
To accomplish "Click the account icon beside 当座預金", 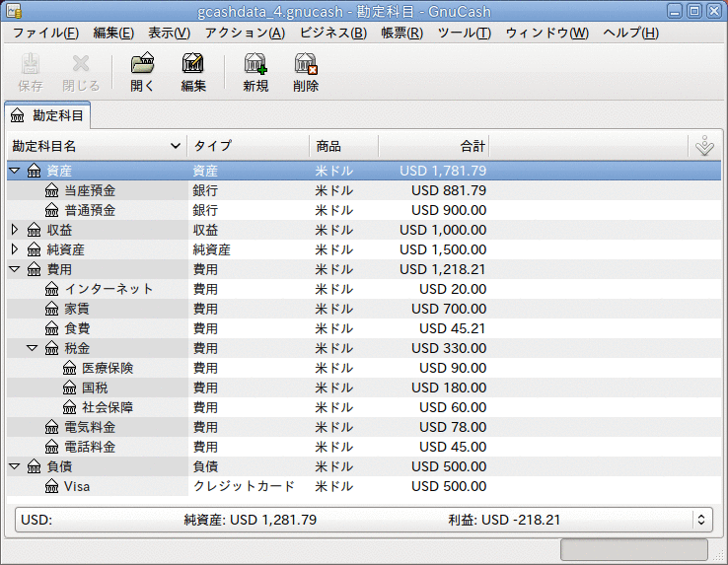I will [51, 190].
